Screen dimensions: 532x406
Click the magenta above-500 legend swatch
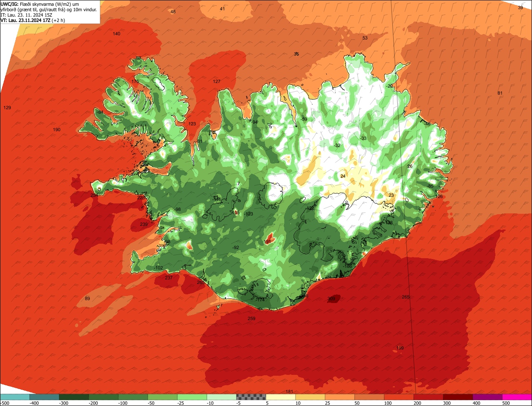click(517, 397)
